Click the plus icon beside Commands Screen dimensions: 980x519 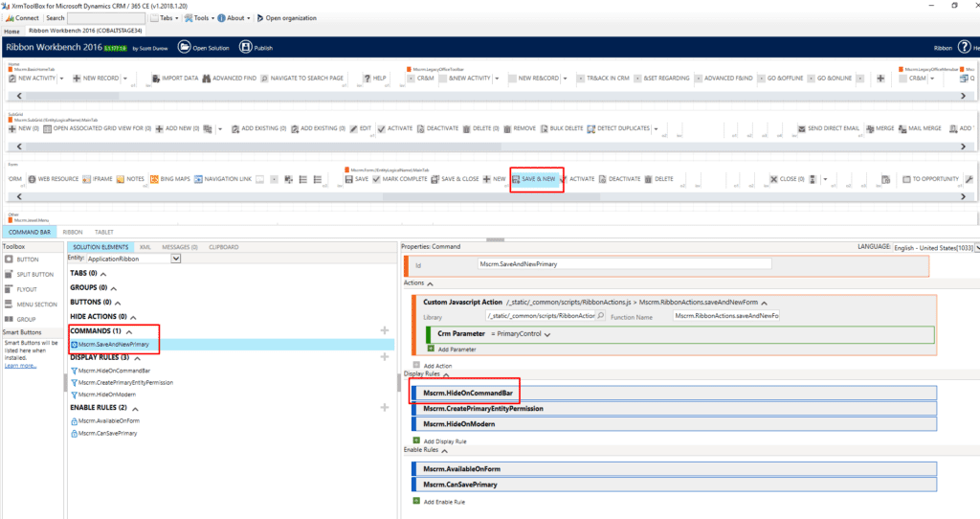click(x=384, y=330)
